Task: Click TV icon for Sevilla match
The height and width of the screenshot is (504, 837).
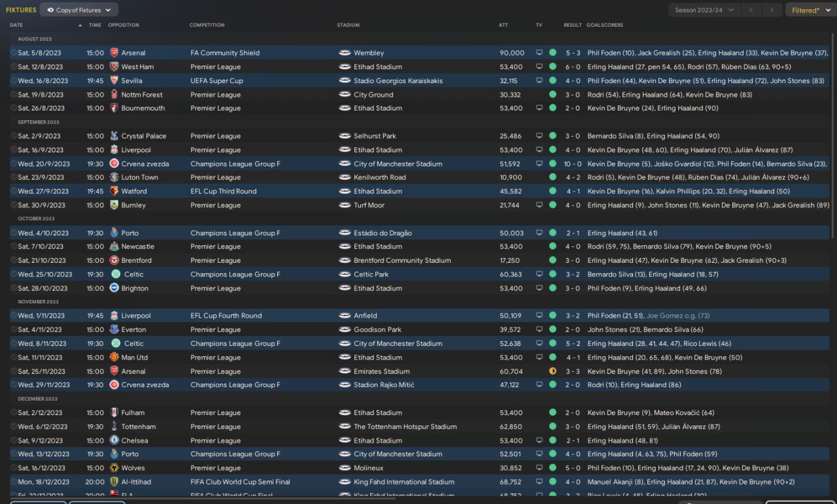Action: pos(539,80)
